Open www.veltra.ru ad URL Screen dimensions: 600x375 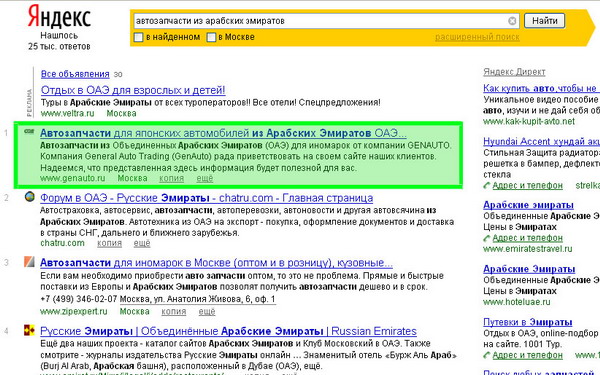coord(67,113)
